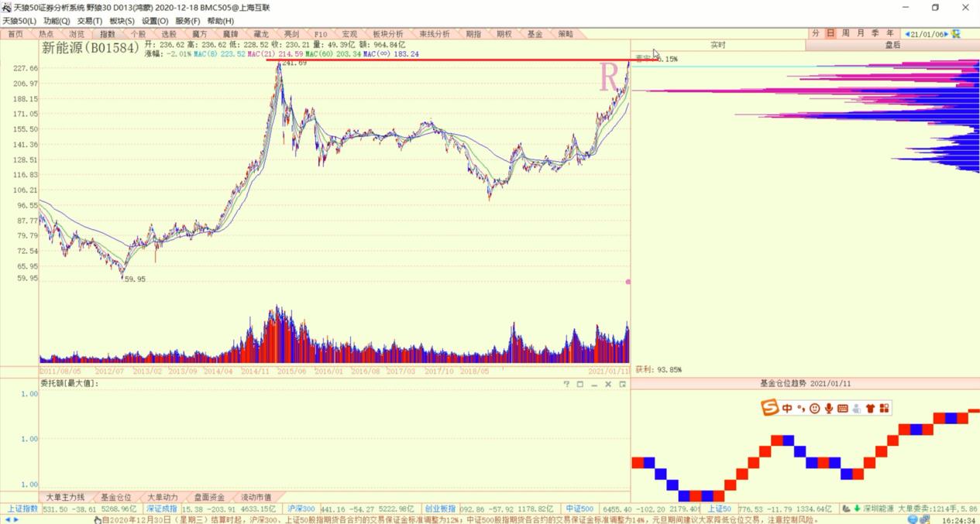Image resolution: width=980 pixels, height=524 pixels.
Task: Minimize the 委托额 sub-panel
Action: (594, 384)
